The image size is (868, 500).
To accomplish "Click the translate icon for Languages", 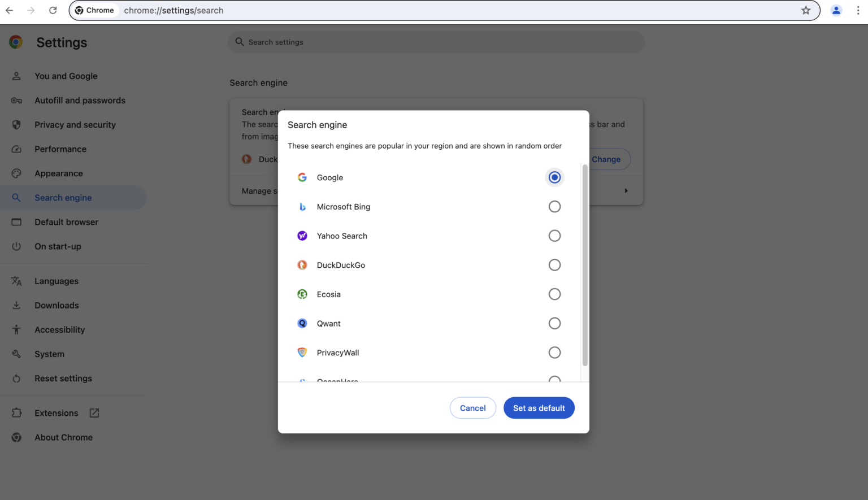I will pyautogui.click(x=16, y=281).
